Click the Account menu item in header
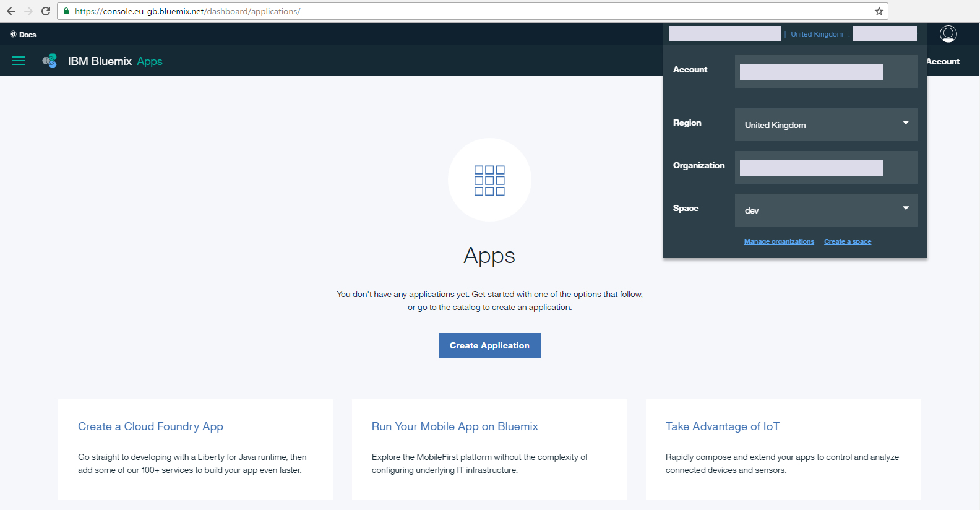The width and height of the screenshot is (980, 510). 943,61
